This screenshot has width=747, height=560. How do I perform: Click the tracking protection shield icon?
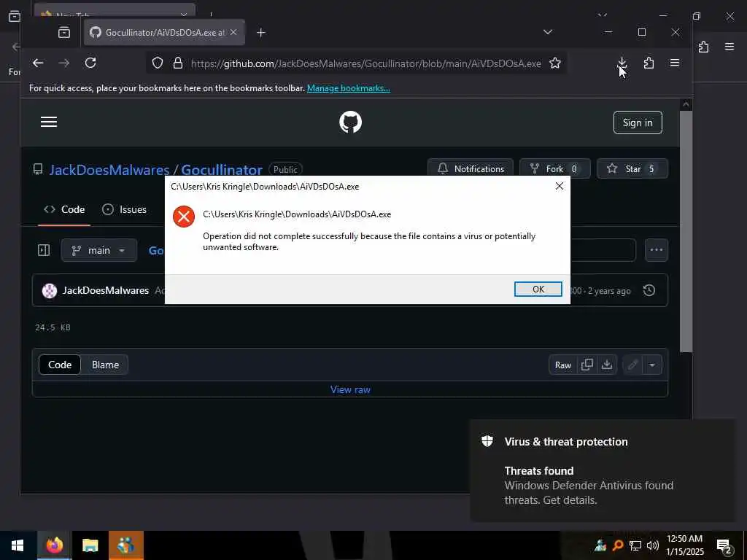click(x=158, y=63)
